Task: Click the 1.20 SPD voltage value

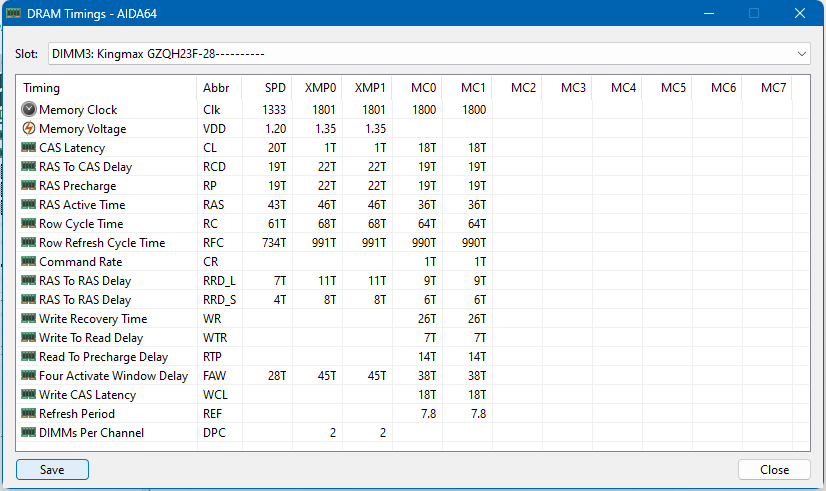Action: 276,129
